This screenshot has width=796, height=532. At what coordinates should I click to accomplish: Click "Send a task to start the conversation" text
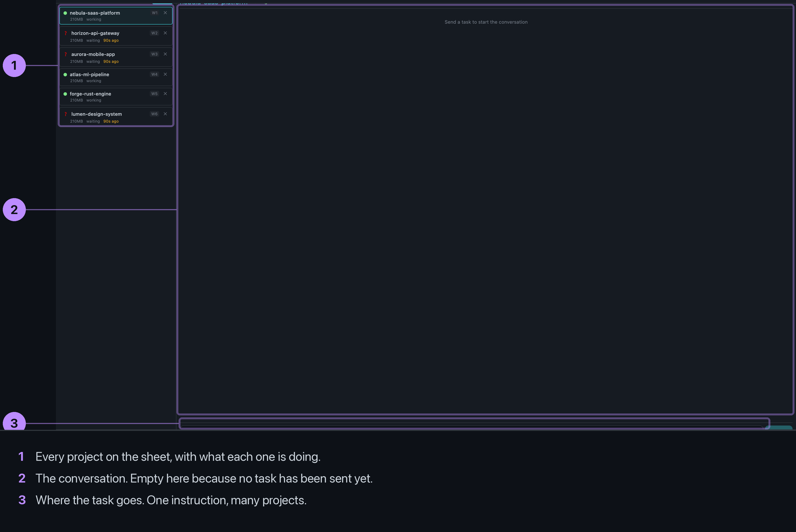[486, 22]
